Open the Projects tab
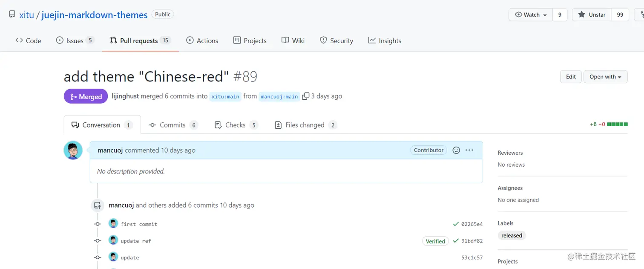Viewport: 644px width, 269px height. tap(250, 40)
